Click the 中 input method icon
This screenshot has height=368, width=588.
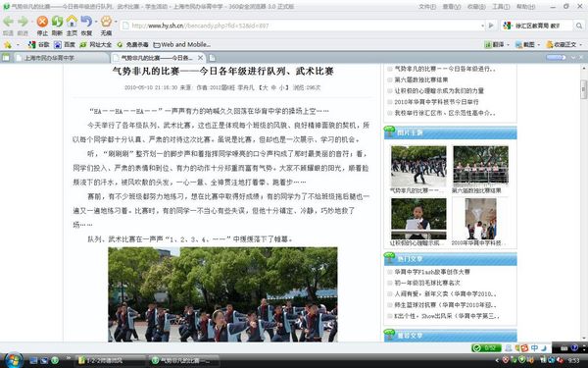[x=534, y=348]
